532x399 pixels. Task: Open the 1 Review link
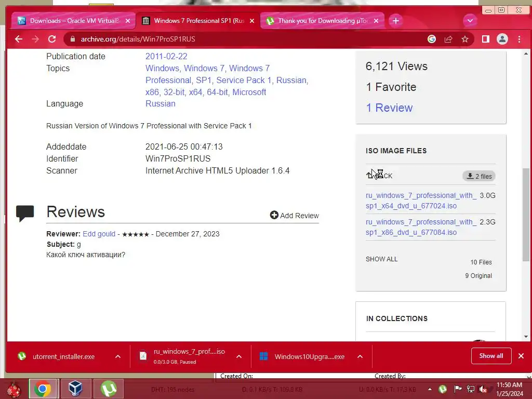click(x=389, y=108)
